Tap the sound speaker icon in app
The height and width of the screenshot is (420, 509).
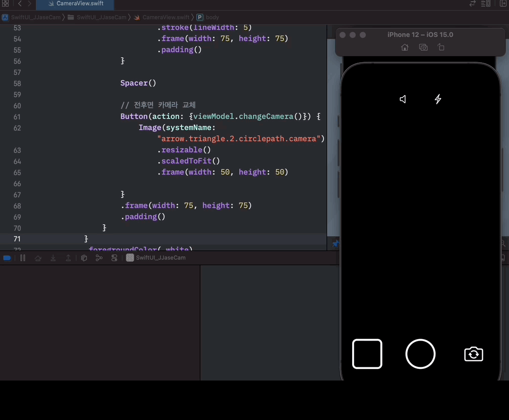(x=403, y=99)
